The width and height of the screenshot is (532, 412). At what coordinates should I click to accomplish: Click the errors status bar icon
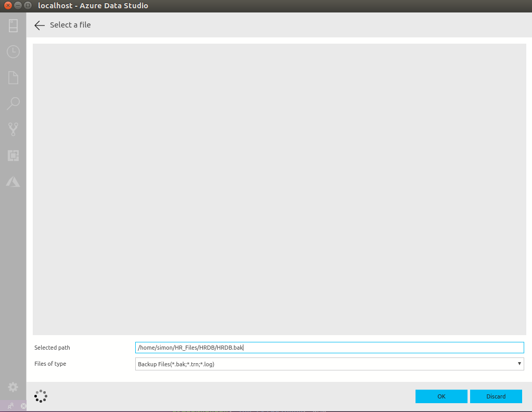(23, 406)
